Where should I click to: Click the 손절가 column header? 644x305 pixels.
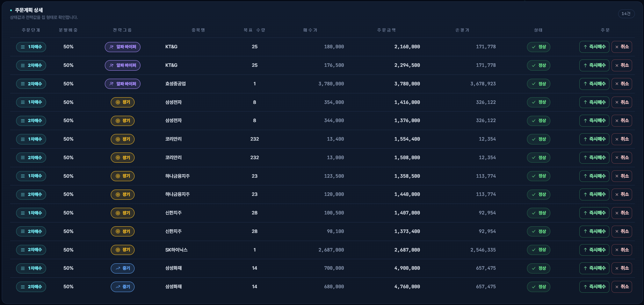click(x=462, y=30)
